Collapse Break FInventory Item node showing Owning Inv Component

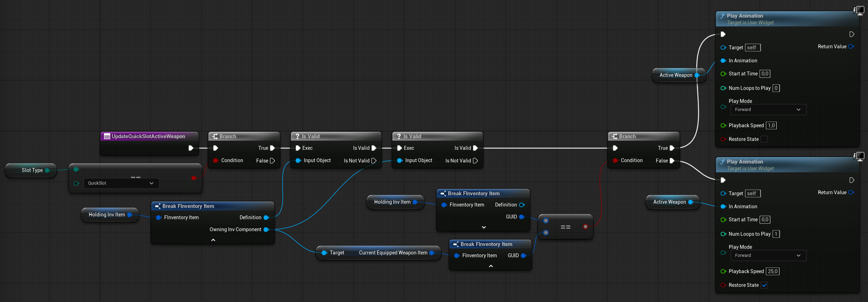pos(213,240)
